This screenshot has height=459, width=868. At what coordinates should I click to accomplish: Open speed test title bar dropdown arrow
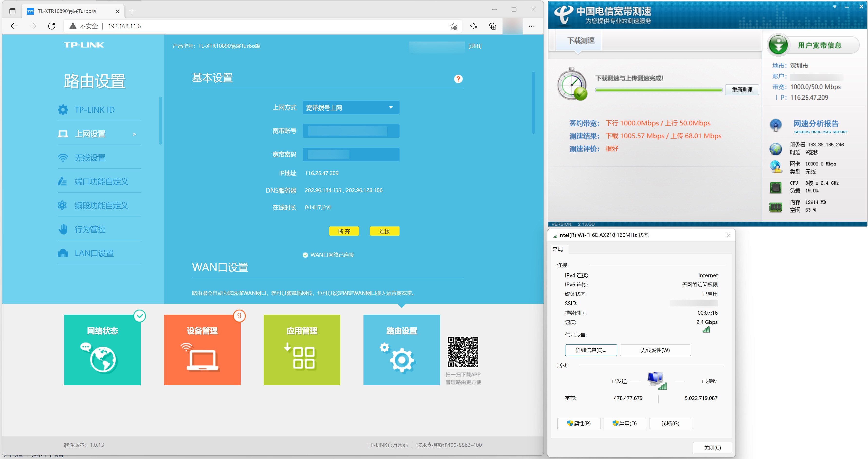[835, 7]
